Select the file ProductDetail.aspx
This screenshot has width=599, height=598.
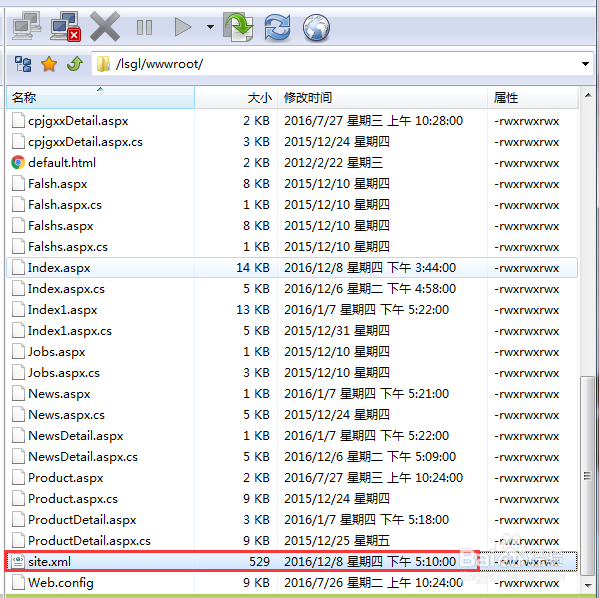click(x=292, y=520)
